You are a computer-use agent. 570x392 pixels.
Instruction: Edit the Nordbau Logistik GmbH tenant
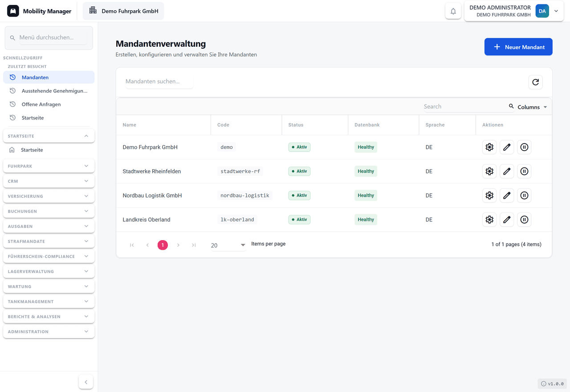[x=507, y=195]
